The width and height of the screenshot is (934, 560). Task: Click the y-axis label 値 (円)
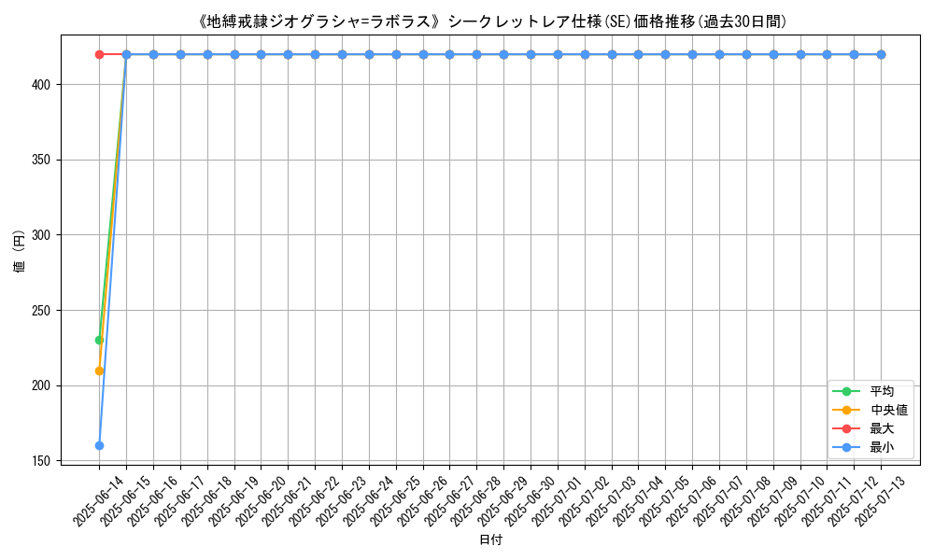(19, 250)
